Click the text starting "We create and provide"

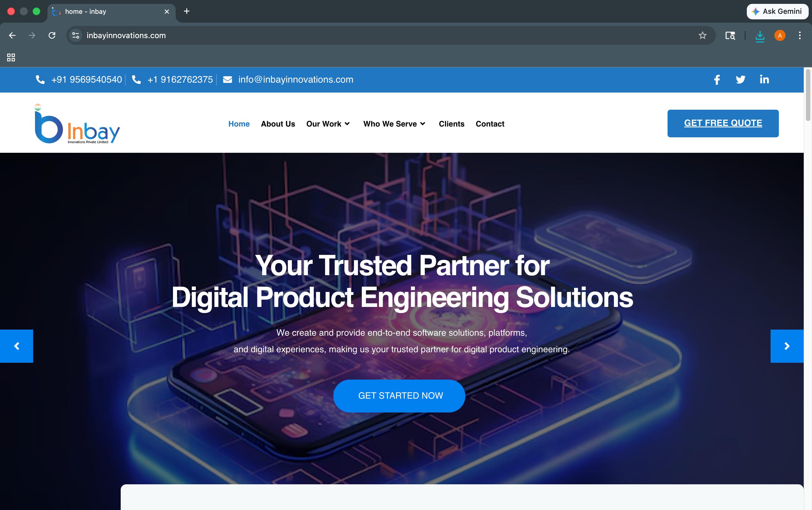point(402,341)
